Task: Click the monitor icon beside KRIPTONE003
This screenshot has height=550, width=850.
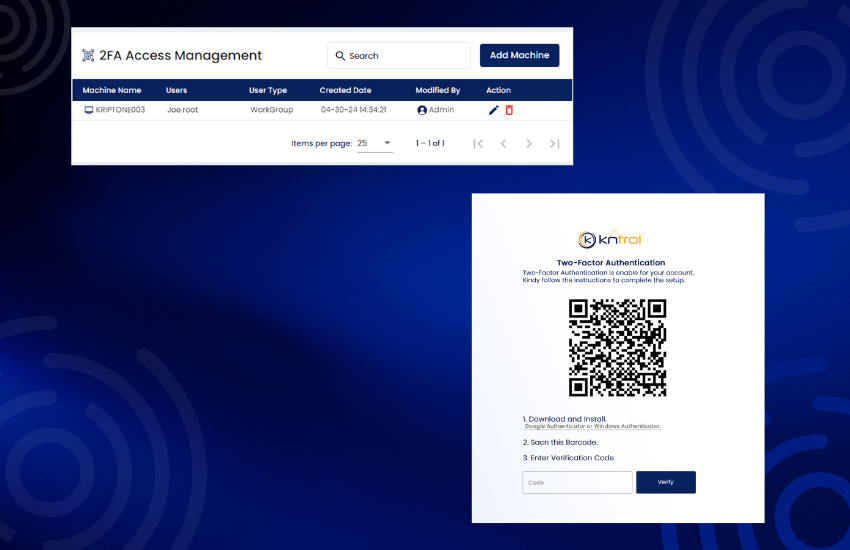Action: pyautogui.click(x=89, y=110)
